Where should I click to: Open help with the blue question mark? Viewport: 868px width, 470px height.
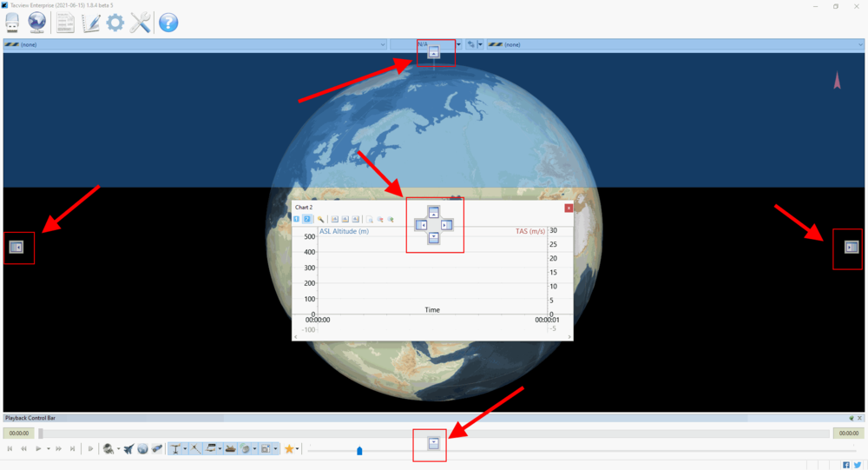click(x=168, y=23)
